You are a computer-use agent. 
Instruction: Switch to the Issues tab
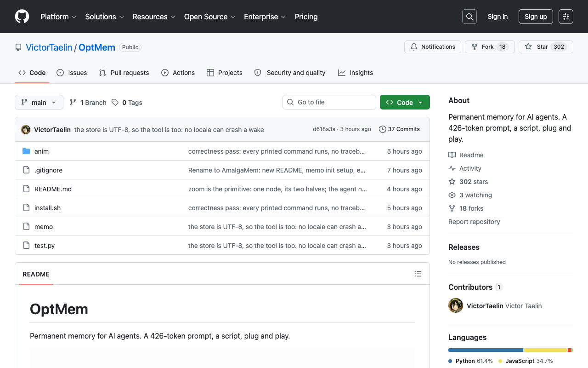[72, 73]
